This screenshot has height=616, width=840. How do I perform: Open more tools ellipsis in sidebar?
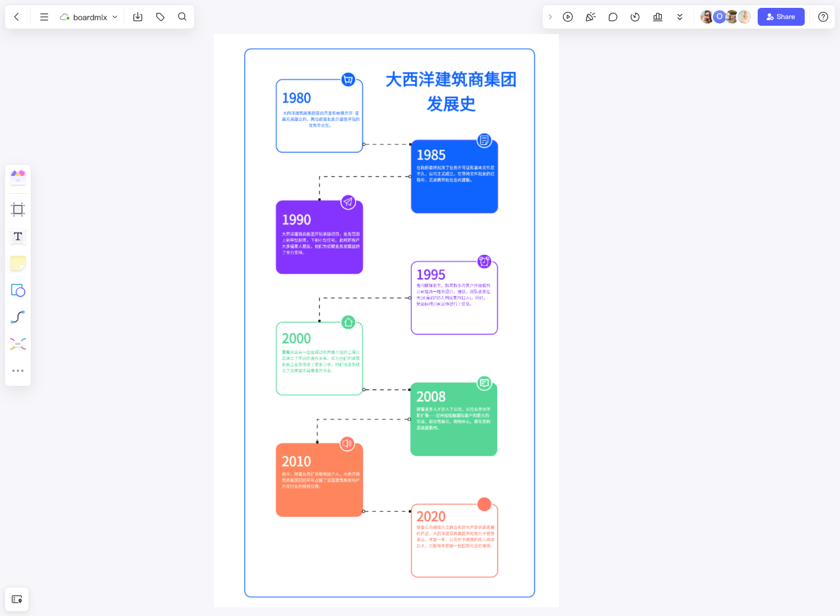pos(18,371)
